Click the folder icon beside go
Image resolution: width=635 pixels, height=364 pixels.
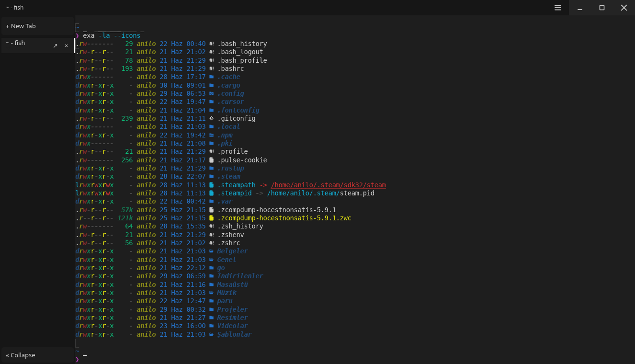tap(211, 268)
